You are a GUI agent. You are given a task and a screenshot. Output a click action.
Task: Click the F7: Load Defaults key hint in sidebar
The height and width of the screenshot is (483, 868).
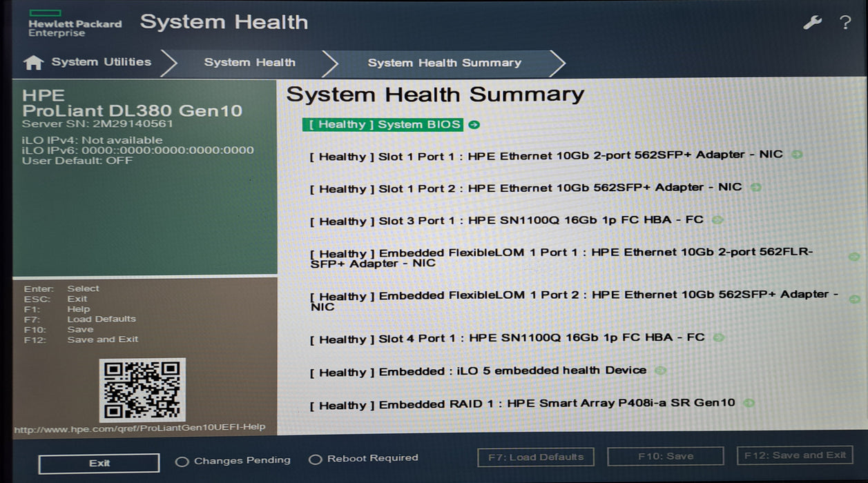[x=80, y=319]
